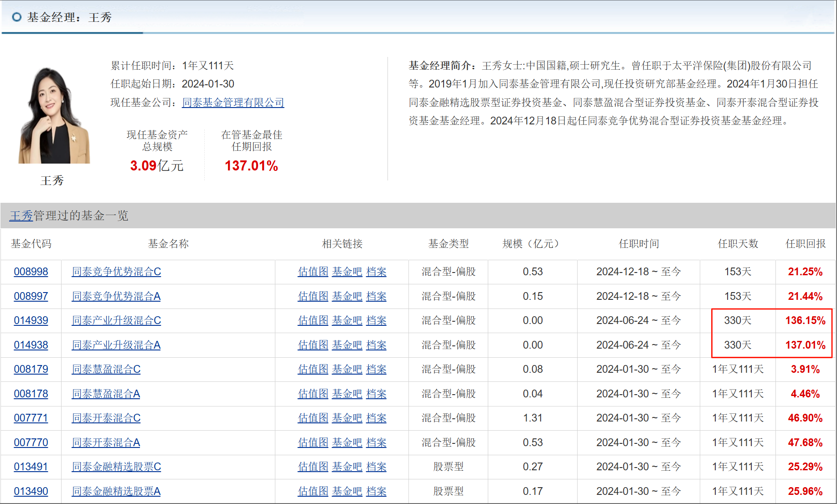The width and height of the screenshot is (837, 504).
Task: Open 基金吧 for 同泰产业升级混合A
Action: click(x=347, y=345)
